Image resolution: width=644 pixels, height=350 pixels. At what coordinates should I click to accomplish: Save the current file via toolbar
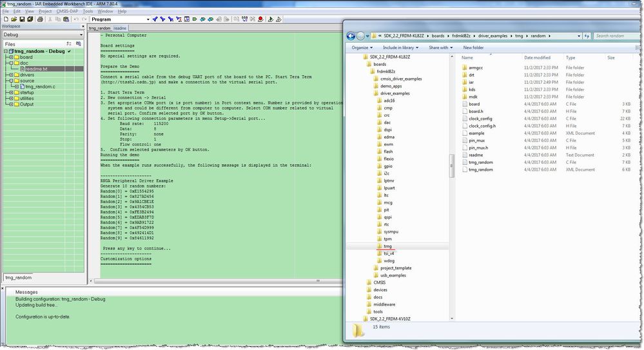pos(22,19)
